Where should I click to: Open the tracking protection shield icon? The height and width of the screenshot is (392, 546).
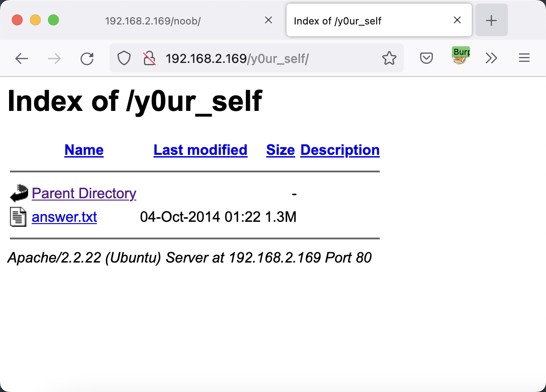click(x=124, y=58)
